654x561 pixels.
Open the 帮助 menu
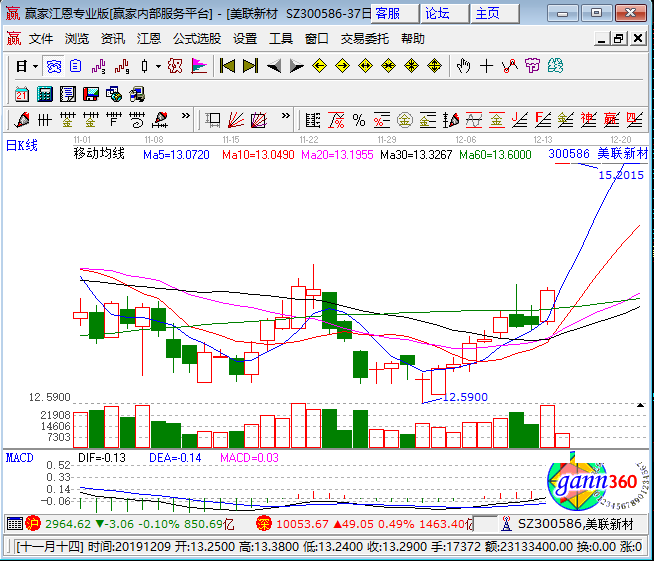point(413,39)
